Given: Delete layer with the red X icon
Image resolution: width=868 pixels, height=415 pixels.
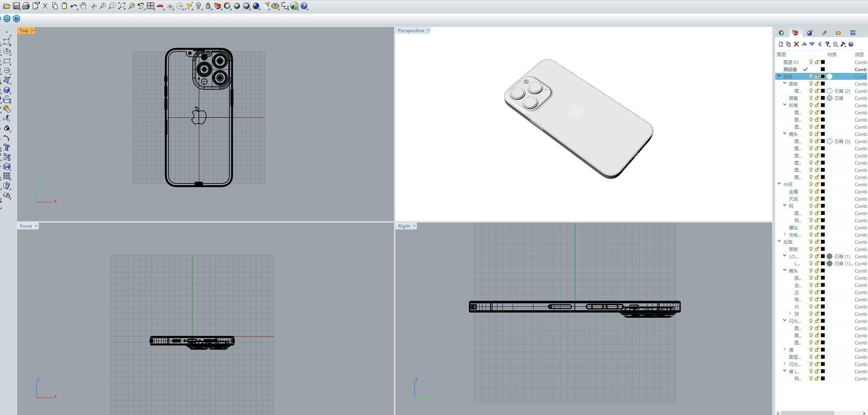Looking at the screenshot, I should 796,44.
